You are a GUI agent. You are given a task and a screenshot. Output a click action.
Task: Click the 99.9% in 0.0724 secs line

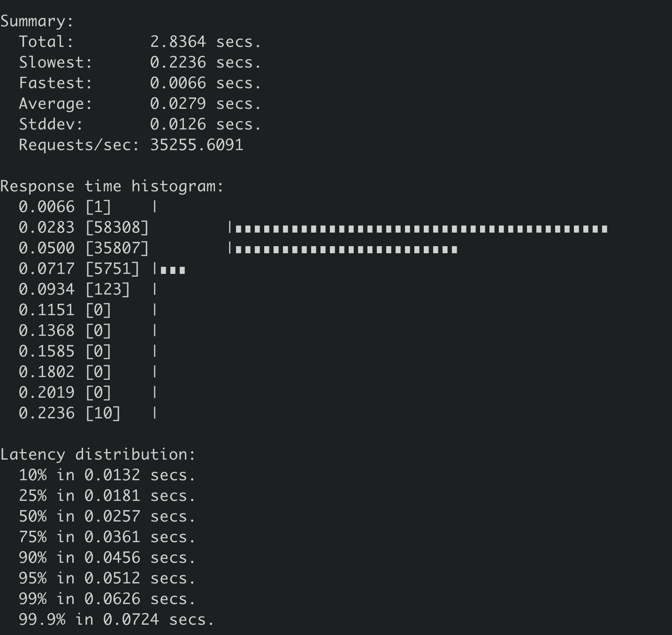[116, 620]
